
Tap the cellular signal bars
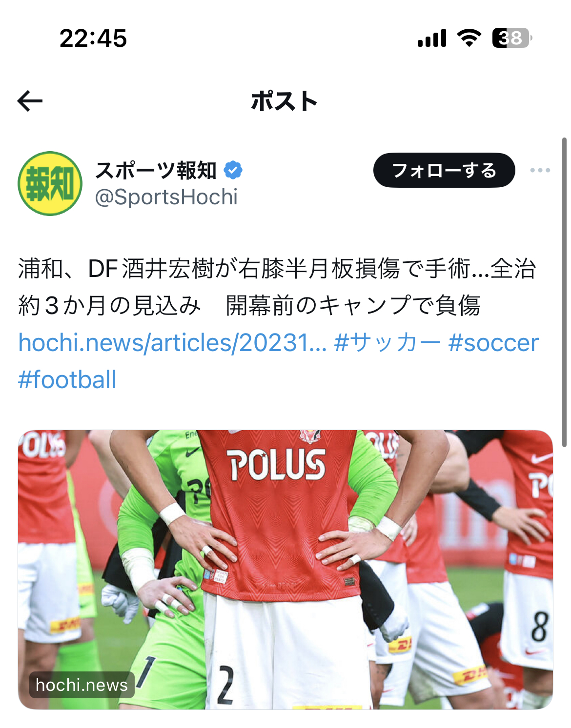pos(432,38)
